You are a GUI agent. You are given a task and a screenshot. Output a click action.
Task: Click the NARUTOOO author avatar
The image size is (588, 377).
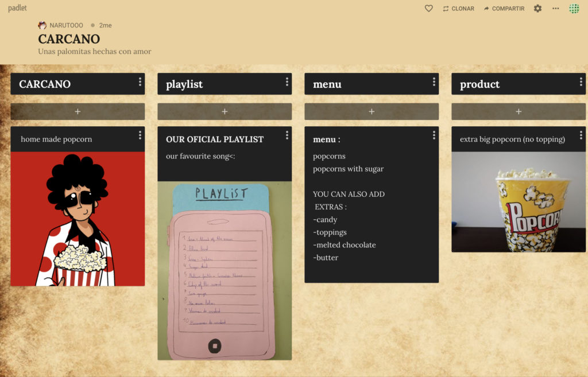pyautogui.click(x=42, y=25)
